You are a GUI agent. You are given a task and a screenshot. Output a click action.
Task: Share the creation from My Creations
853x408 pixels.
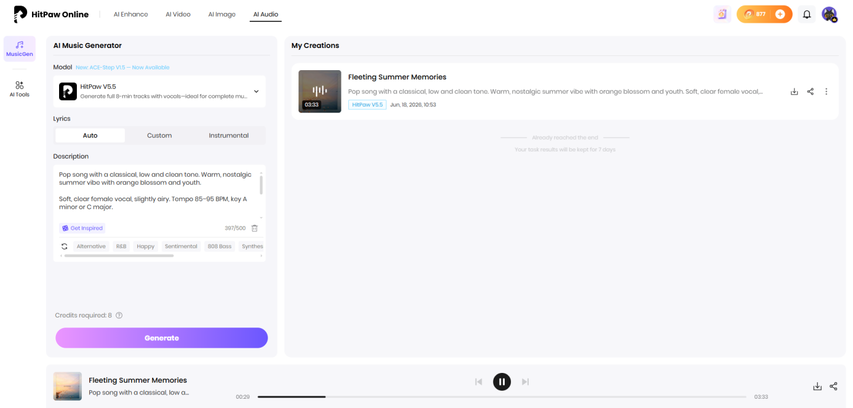tap(811, 91)
